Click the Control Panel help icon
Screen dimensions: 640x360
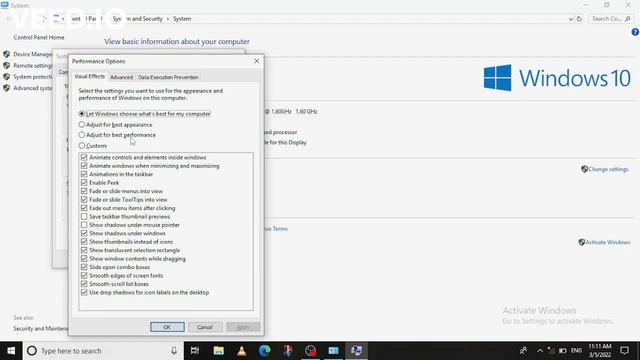635,32
